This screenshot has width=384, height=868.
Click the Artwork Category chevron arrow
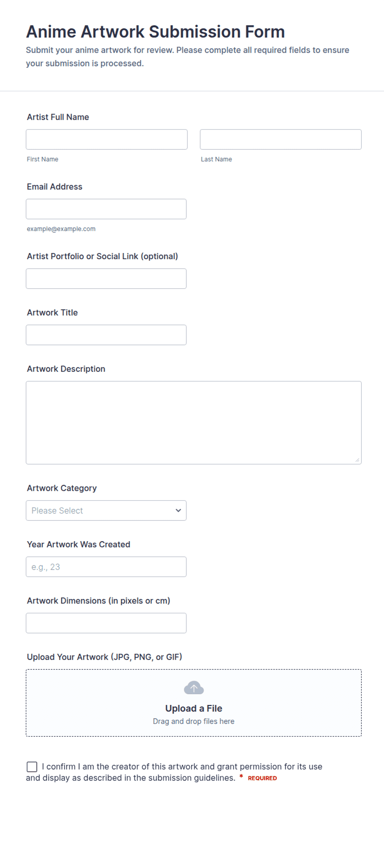(x=178, y=511)
